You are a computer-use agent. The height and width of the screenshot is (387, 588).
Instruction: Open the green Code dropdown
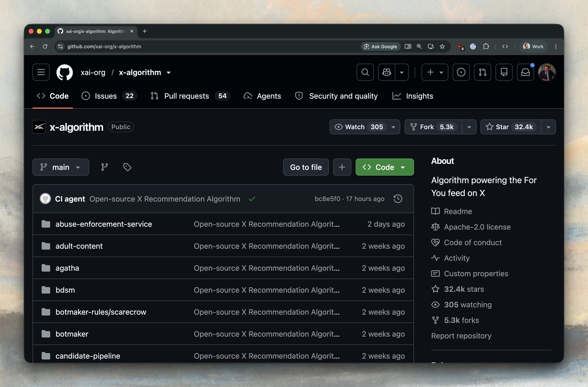point(385,167)
